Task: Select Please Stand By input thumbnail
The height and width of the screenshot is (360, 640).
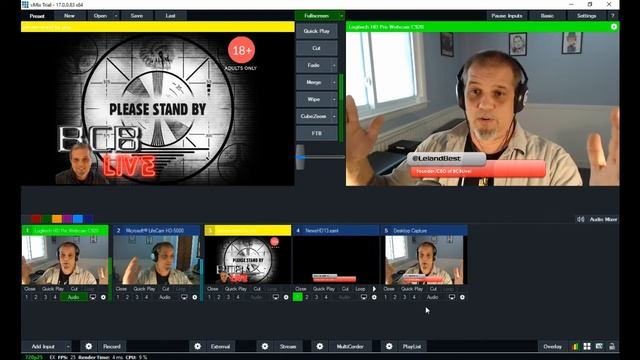Action: [247, 260]
